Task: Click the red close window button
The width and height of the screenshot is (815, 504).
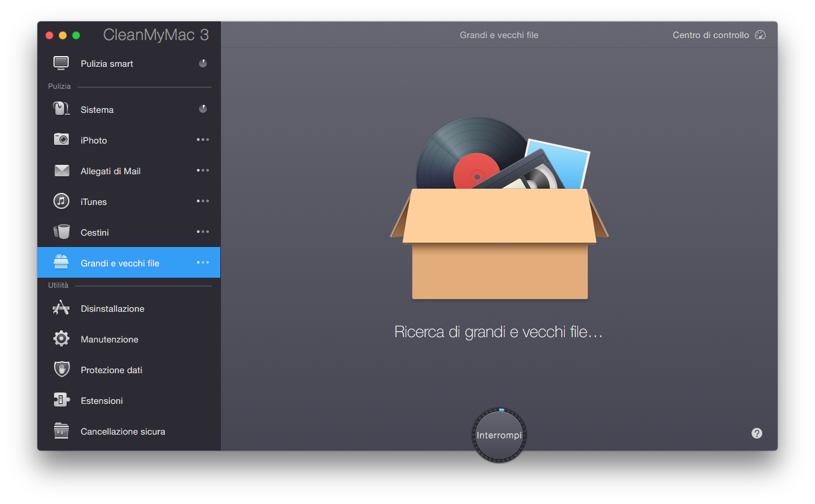Action: [x=49, y=35]
